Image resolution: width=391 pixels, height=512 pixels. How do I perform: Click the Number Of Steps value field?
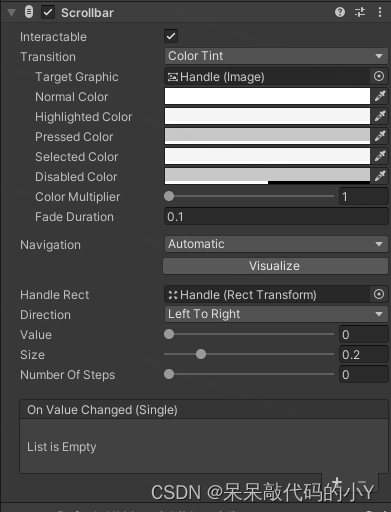coord(364,374)
